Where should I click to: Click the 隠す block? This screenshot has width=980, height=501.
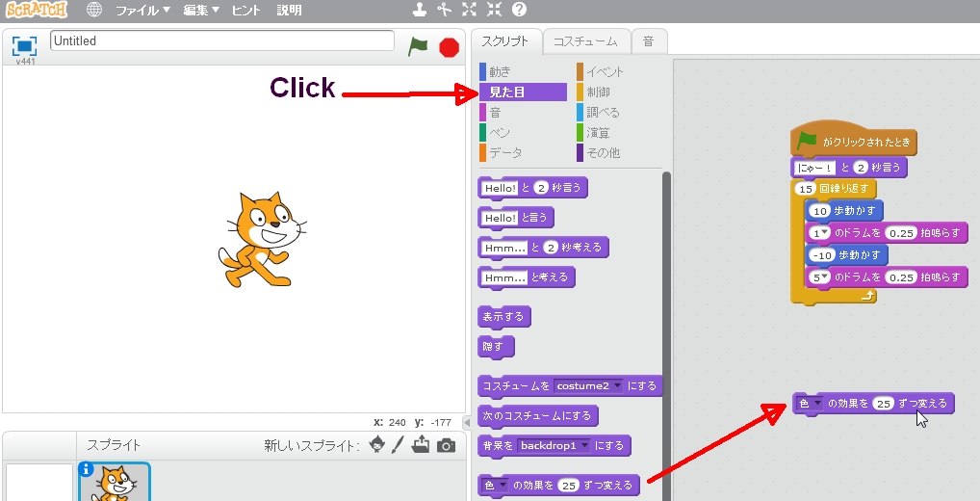pos(495,346)
